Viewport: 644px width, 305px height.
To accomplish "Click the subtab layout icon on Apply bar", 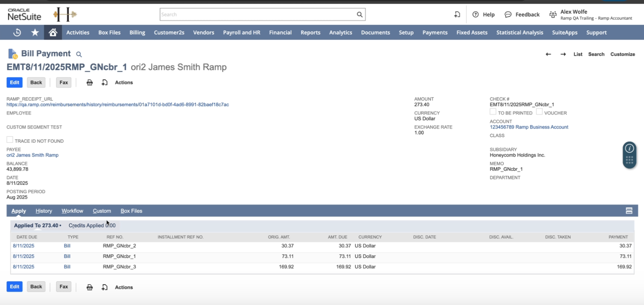I will [629, 211].
